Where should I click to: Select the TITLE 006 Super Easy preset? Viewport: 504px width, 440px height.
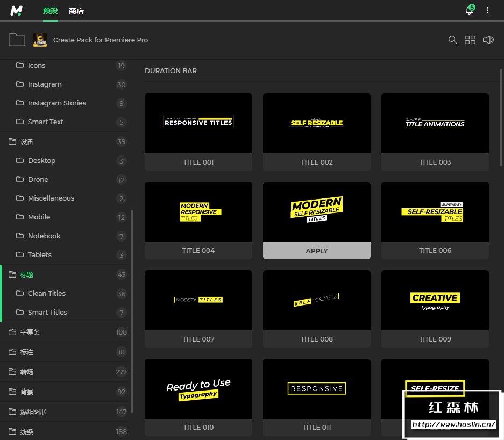point(435,221)
